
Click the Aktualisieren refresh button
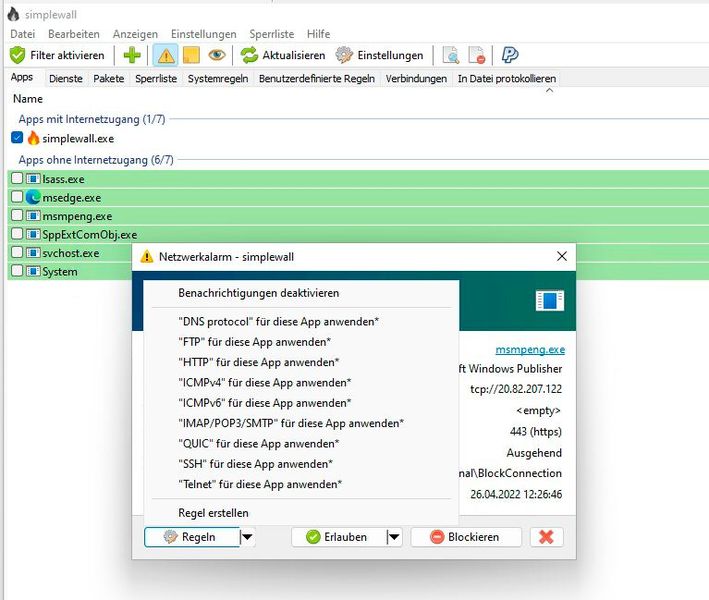[x=283, y=55]
